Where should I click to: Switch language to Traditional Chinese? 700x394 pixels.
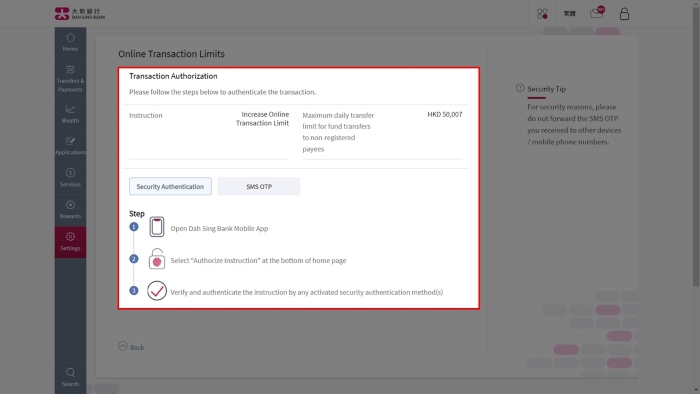pyautogui.click(x=569, y=14)
